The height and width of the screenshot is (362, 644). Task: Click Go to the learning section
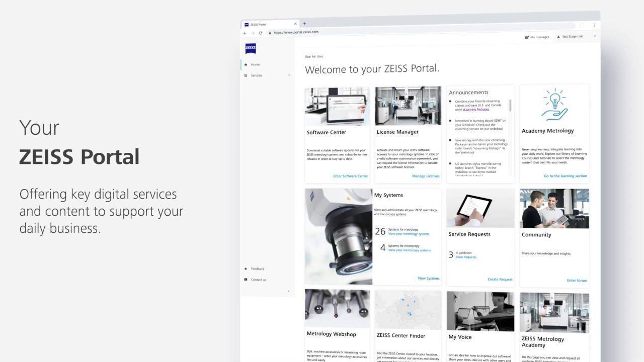pyautogui.click(x=566, y=176)
